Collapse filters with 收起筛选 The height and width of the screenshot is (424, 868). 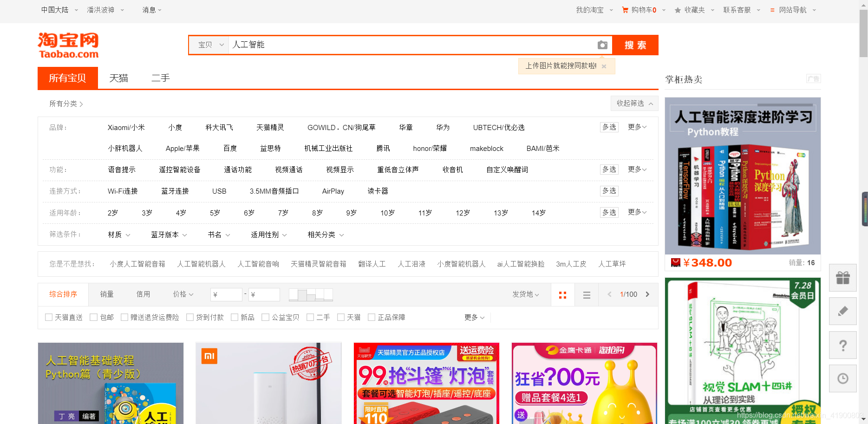pos(634,103)
